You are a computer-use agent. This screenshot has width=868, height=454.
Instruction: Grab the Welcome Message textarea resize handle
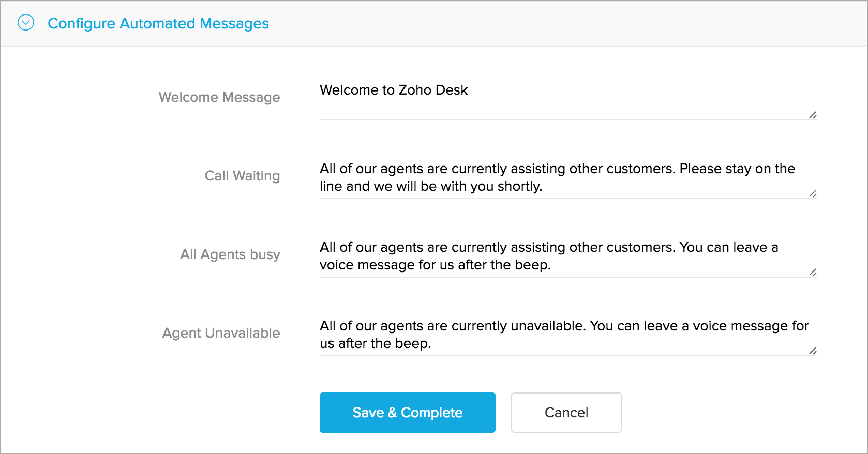pyautogui.click(x=813, y=115)
